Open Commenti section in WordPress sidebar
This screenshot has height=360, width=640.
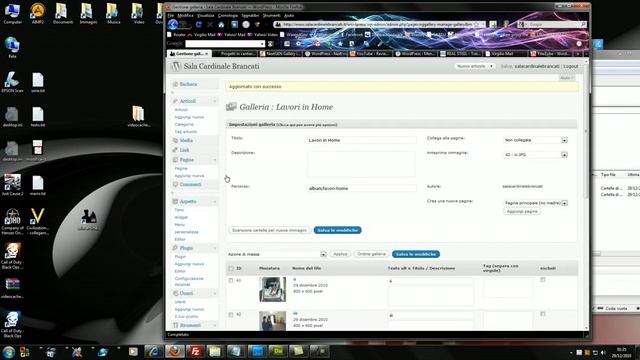pos(190,184)
